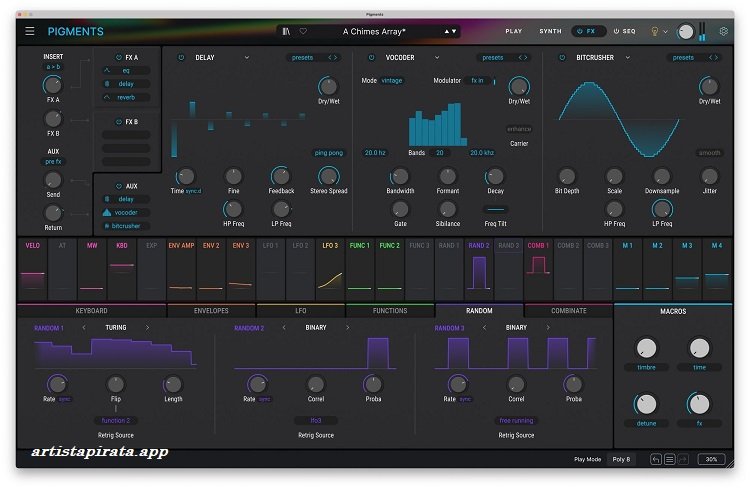Toggle the Bitcrusher smooth option
The height and width of the screenshot is (489, 750).
709,153
